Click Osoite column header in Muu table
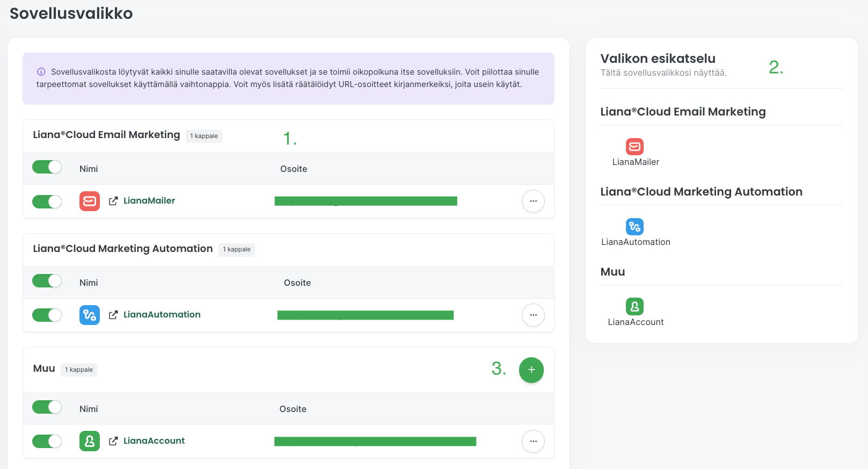 pos(293,409)
